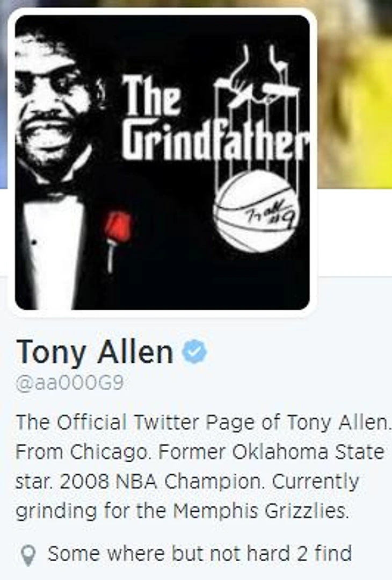Viewport: 392px width, 580px height.
Task: Click the bio line mentioning Memphis Grizzlies
Action: [182, 512]
